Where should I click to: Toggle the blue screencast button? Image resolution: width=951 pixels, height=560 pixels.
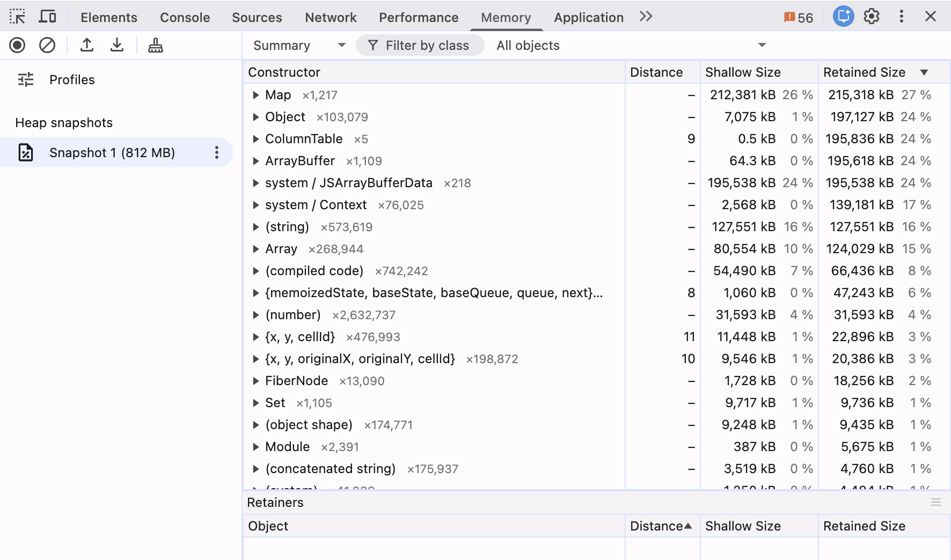point(843,16)
